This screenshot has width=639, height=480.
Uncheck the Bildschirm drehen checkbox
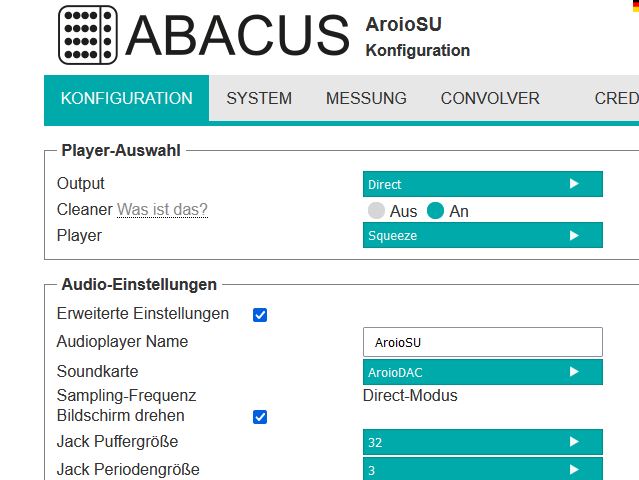pos(260,416)
